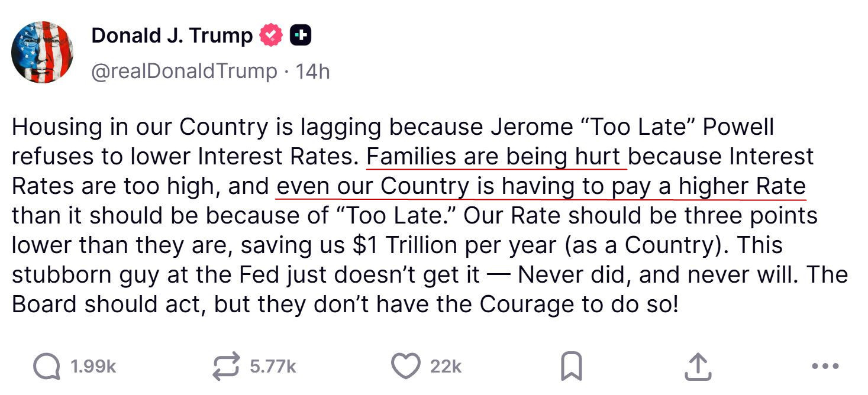
Task: Open the @realDonaldTrump handle link
Action: pyautogui.click(x=183, y=72)
